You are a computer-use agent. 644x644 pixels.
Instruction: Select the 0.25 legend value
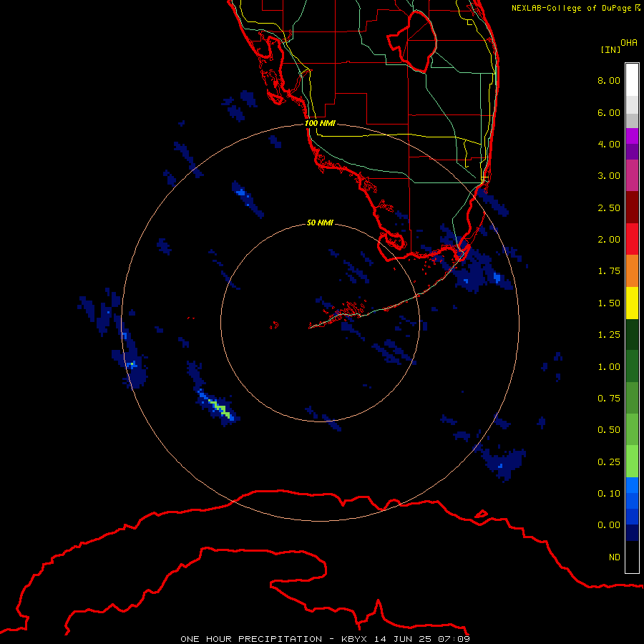click(x=609, y=462)
